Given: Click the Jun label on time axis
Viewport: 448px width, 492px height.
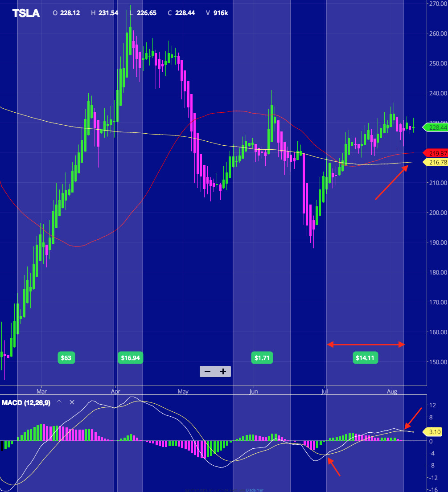Looking at the screenshot, I should [x=253, y=391].
